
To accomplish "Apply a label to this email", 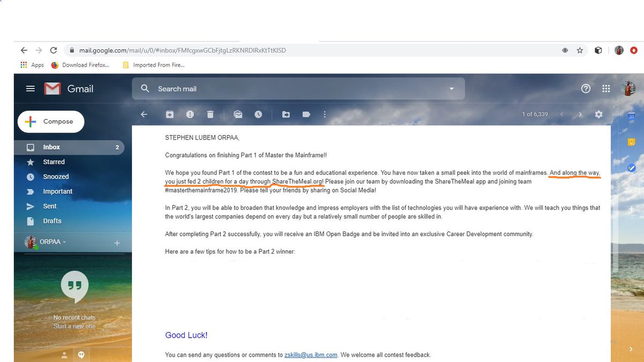I will pyautogui.click(x=306, y=114).
